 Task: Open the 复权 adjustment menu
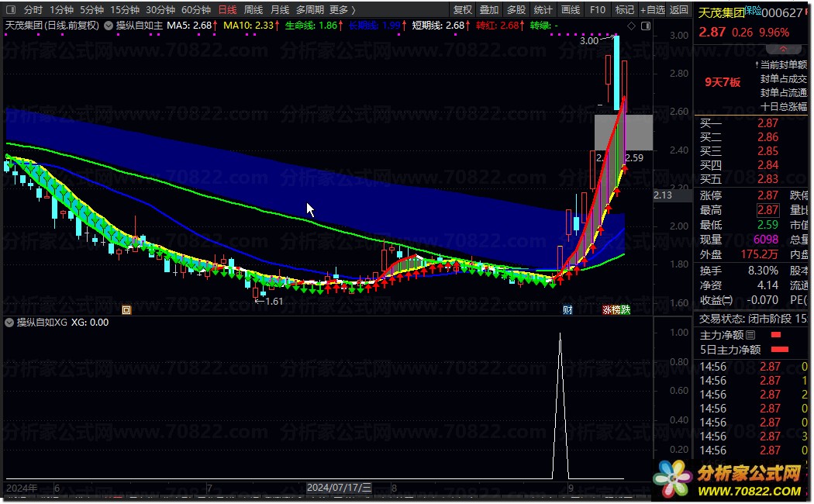(x=463, y=9)
